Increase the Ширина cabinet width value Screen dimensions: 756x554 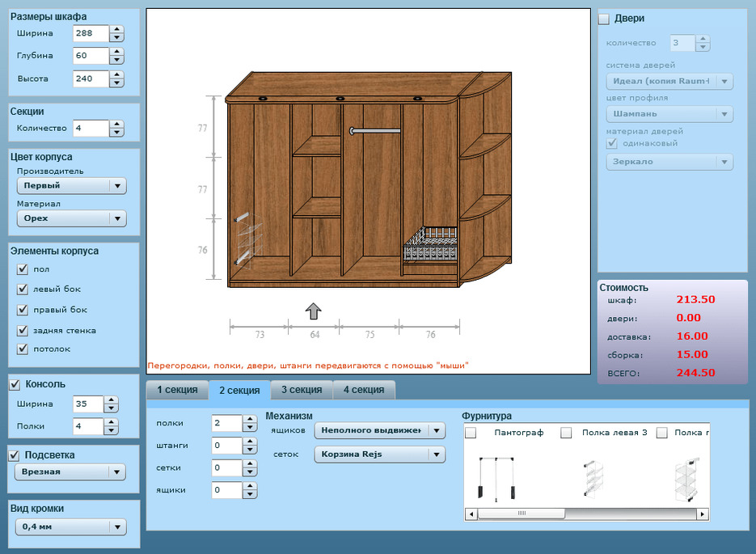click(x=116, y=29)
